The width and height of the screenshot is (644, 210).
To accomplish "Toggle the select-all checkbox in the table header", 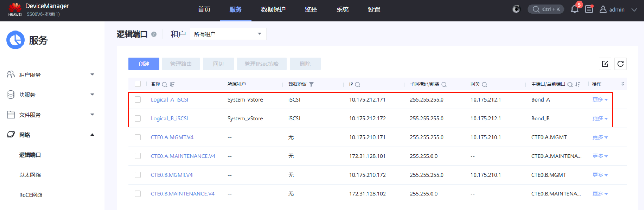I will pyautogui.click(x=138, y=84).
